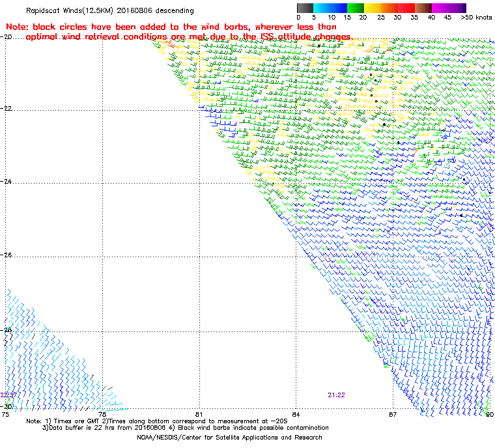This screenshot has height=448, width=495.
Task: Click the '25' legend scale label
Action: [x=381, y=18]
